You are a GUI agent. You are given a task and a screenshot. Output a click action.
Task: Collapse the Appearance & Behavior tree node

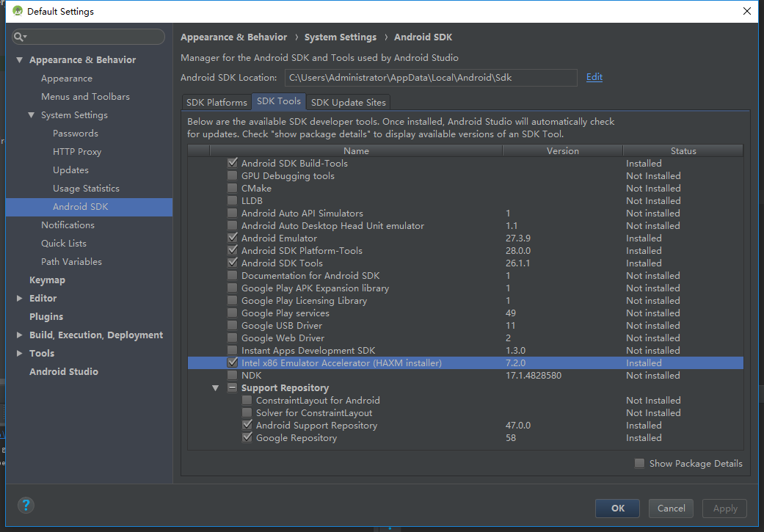pyautogui.click(x=20, y=60)
